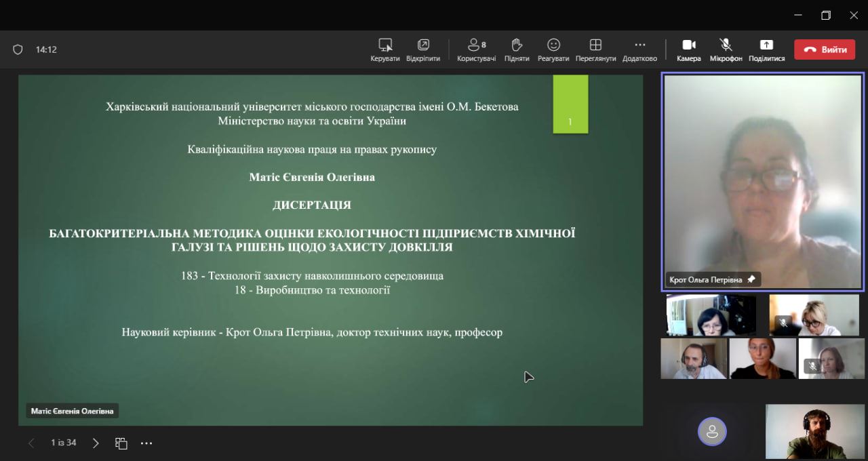The image size is (868, 461).
Task: Open the slide grid view icon
Action: (121, 443)
